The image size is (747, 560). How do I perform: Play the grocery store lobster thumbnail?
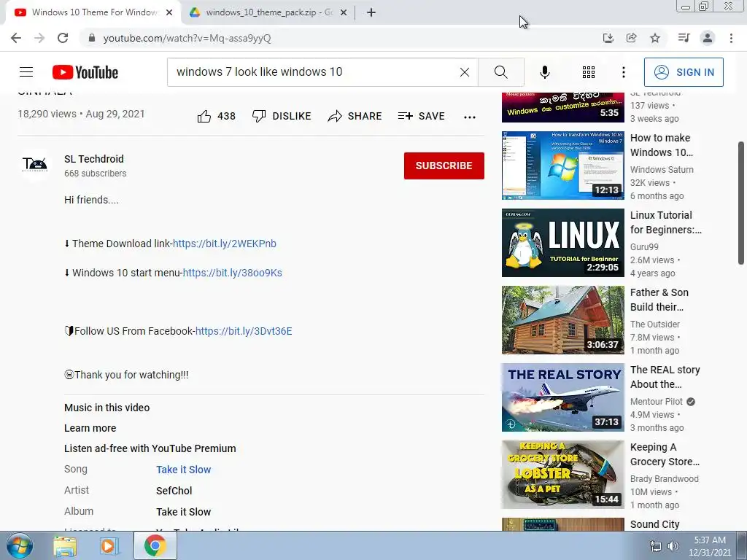[x=562, y=474]
